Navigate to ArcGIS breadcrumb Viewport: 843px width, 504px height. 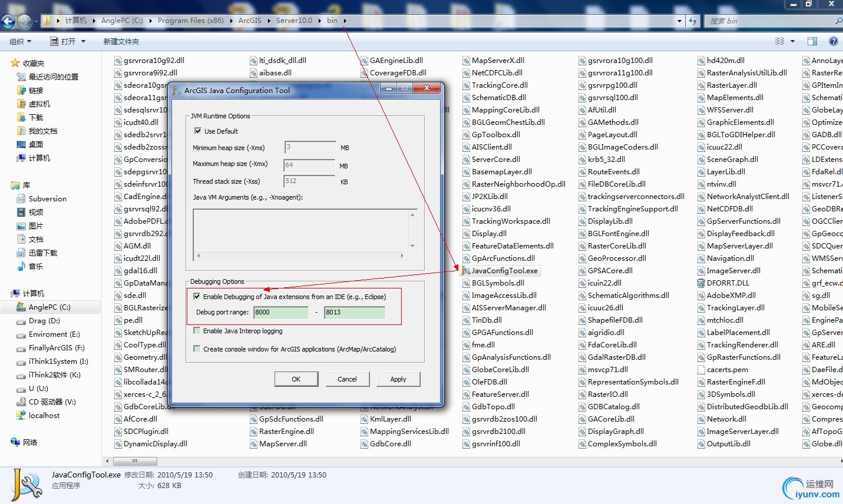coord(250,21)
